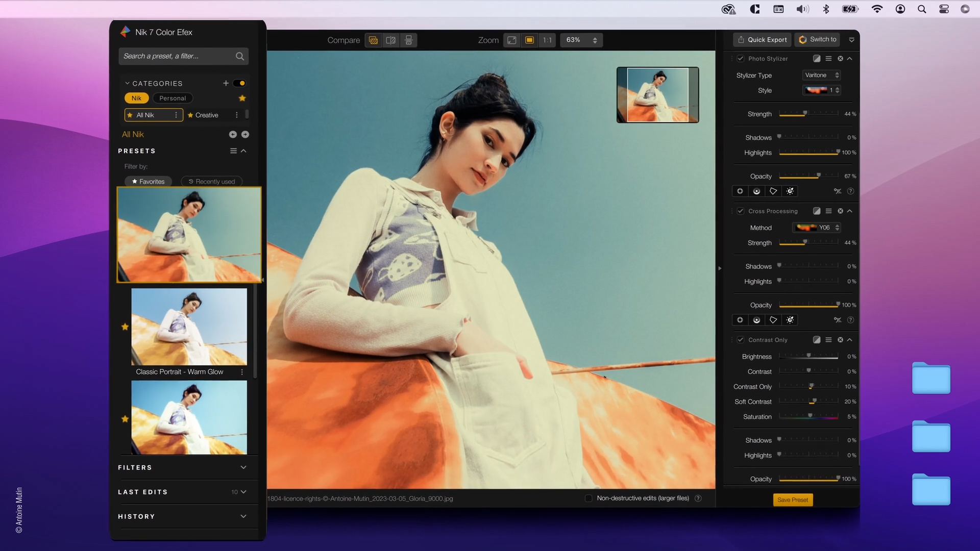Go to the next category with the right arrow
This screenshot has height=551, width=980.
point(245,134)
